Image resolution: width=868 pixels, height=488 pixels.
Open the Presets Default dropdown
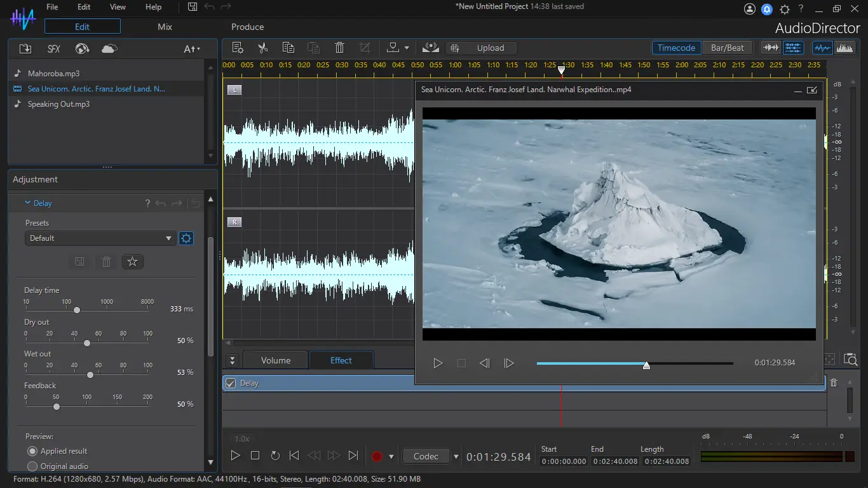click(100, 238)
